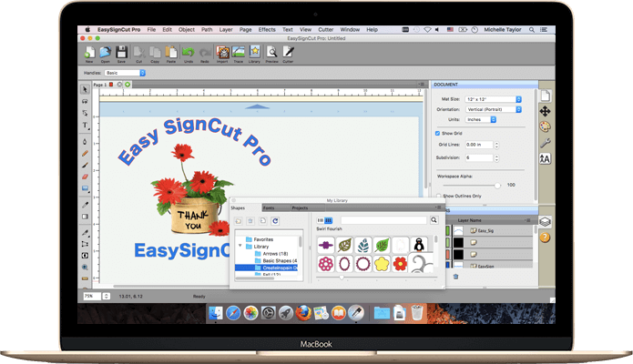Select the Text tool
Image resolution: width=633 pixels, height=364 pixels.
[85, 125]
